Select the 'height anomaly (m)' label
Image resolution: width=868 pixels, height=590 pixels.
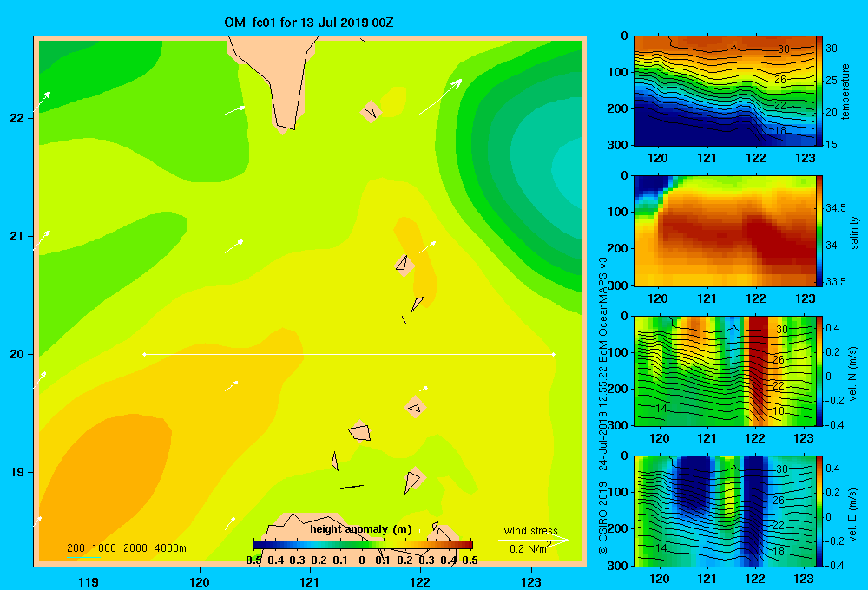pyautogui.click(x=361, y=529)
